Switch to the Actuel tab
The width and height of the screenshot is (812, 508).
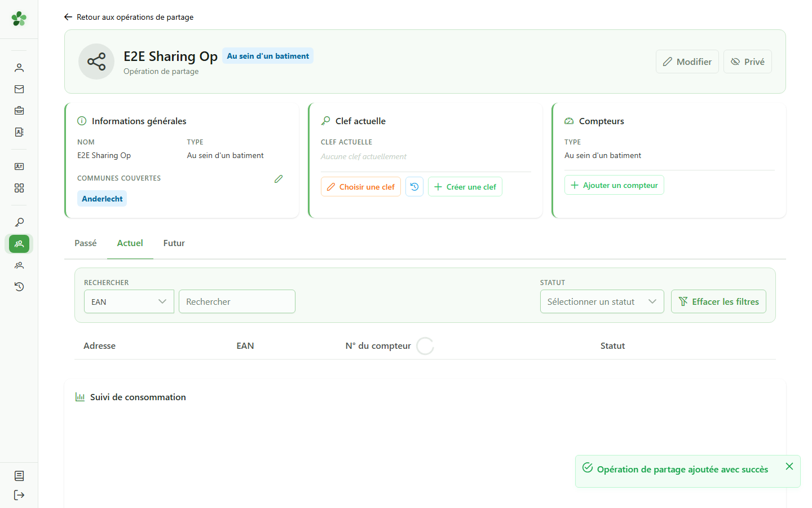(130, 243)
